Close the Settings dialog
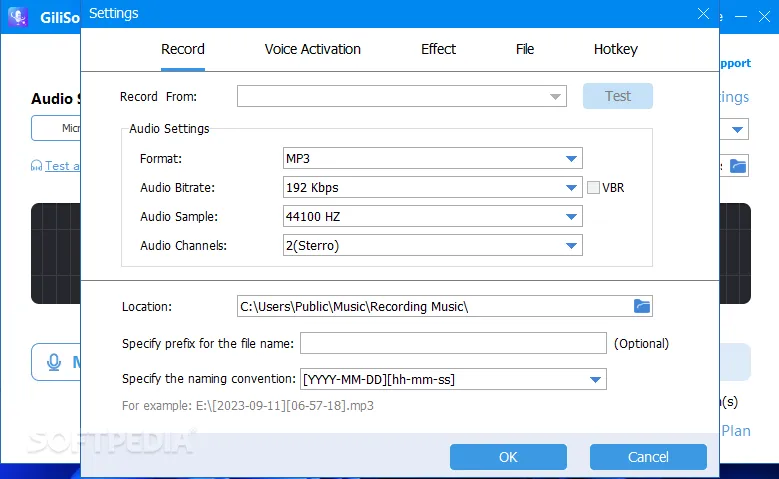Image resolution: width=779 pixels, height=479 pixels. point(703,13)
